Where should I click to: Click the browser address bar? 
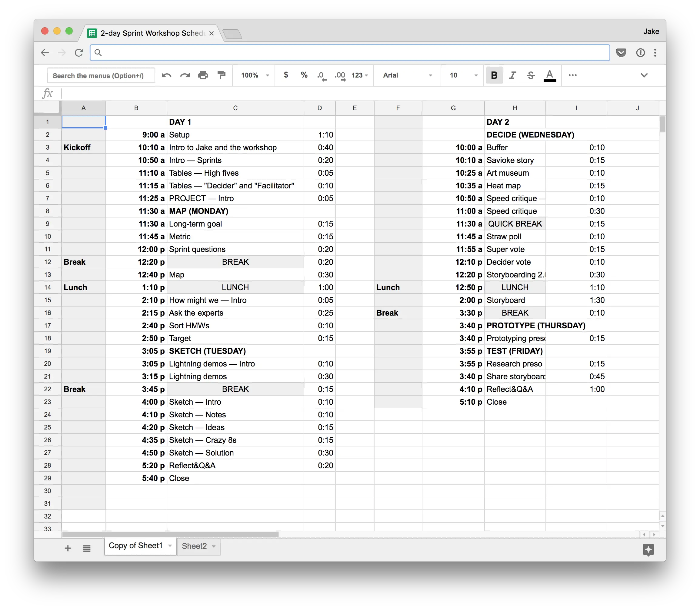(350, 53)
